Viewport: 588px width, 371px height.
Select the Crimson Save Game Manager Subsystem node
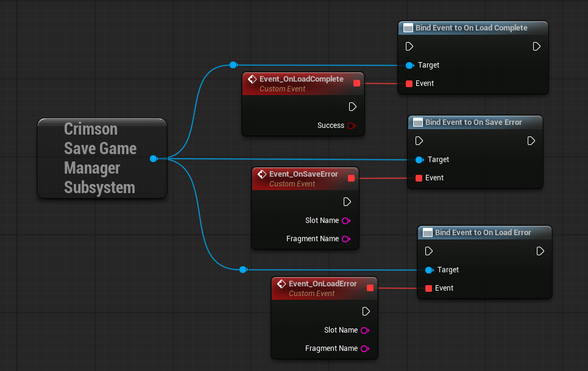click(102, 158)
